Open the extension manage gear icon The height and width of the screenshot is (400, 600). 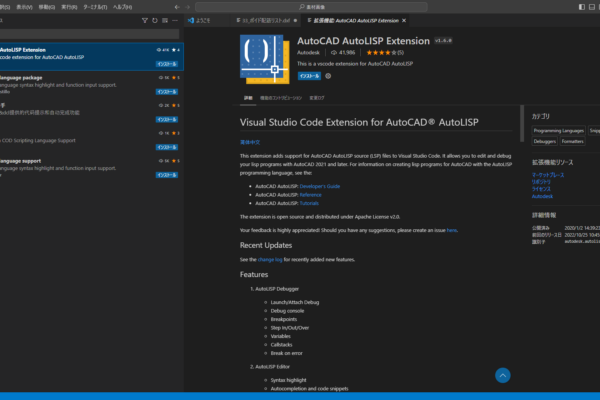click(328, 76)
